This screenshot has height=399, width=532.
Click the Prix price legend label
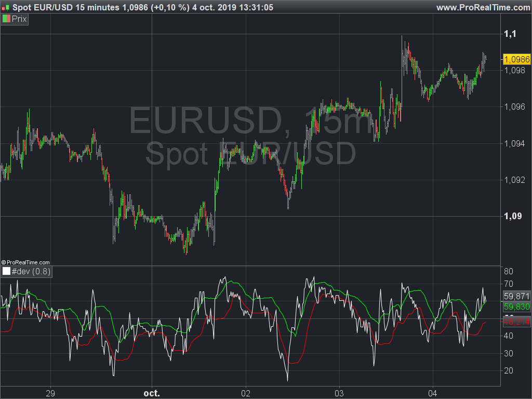point(19,19)
